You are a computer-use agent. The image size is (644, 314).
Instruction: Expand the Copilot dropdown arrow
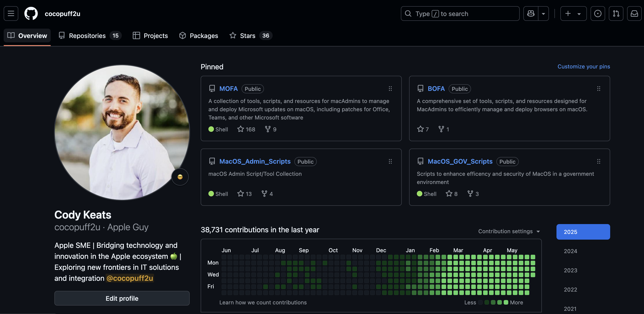coord(543,14)
